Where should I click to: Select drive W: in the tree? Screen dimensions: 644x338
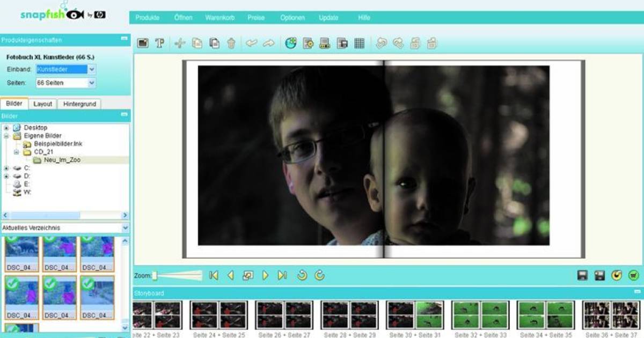pyautogui.click(x=27, y=192)
